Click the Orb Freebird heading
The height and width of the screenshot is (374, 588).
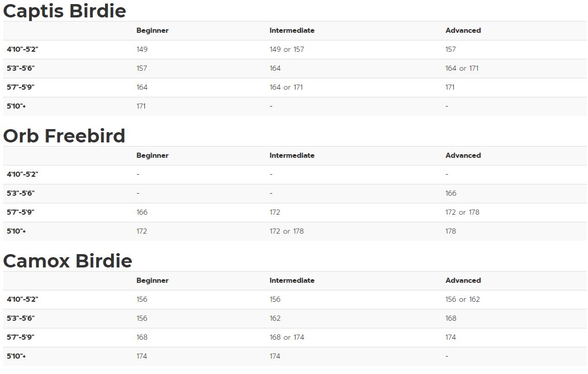point(64,136)
